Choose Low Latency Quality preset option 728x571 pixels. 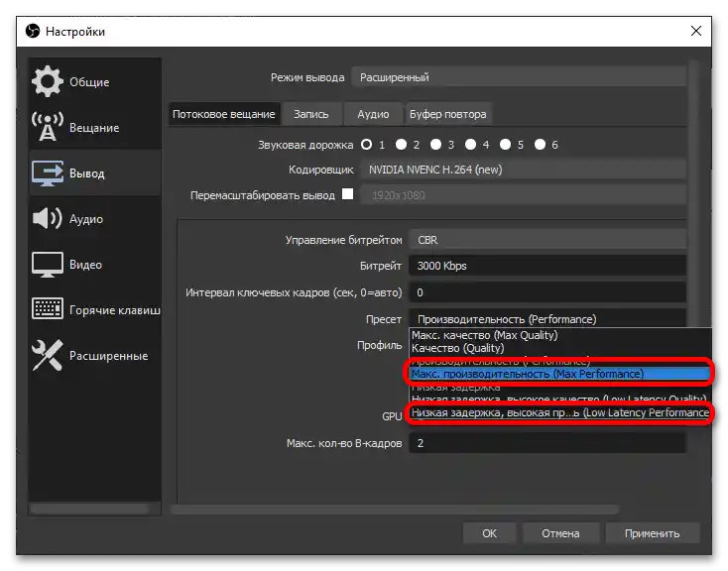pos(559,399)
